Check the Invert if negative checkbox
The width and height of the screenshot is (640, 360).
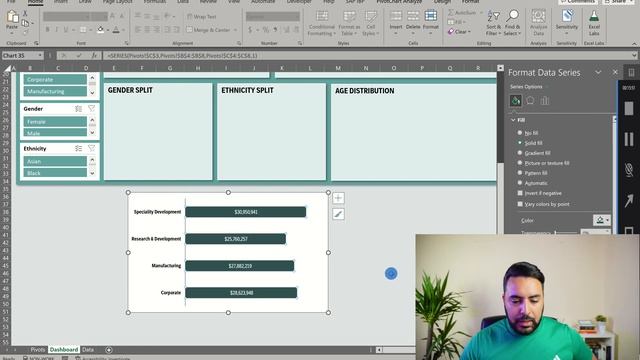point(520,193)
